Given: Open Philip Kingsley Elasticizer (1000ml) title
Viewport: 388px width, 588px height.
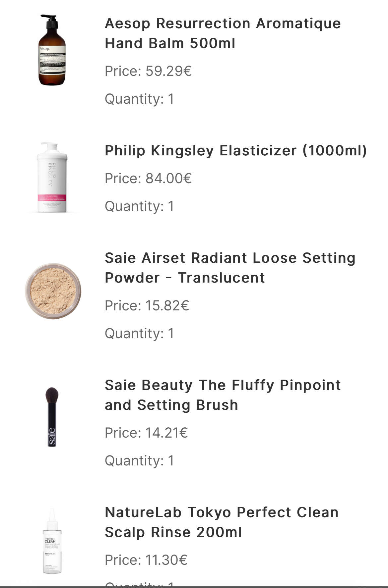Looking at the screenshot, I should [x=236, y=150].
